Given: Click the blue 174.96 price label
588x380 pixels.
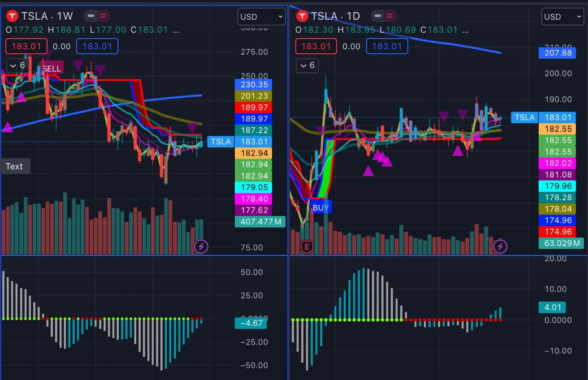Looking at the screenshot, I should coord(558,220).
